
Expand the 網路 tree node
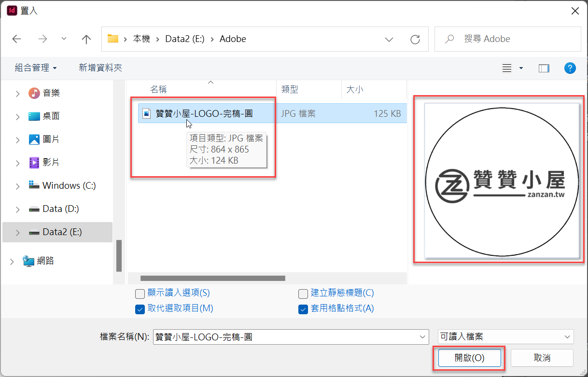(x=12, y=262)
